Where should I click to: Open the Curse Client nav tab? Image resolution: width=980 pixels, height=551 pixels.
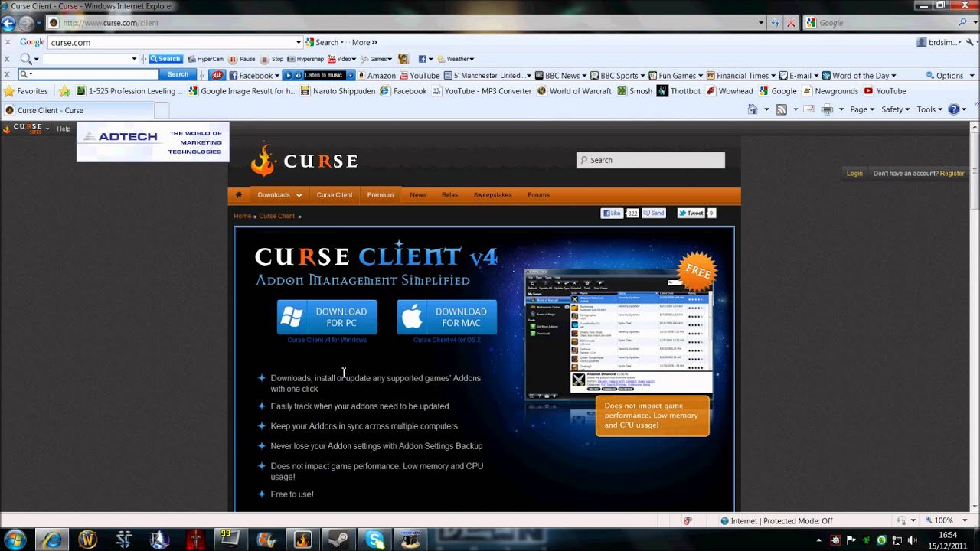[335, 195]
